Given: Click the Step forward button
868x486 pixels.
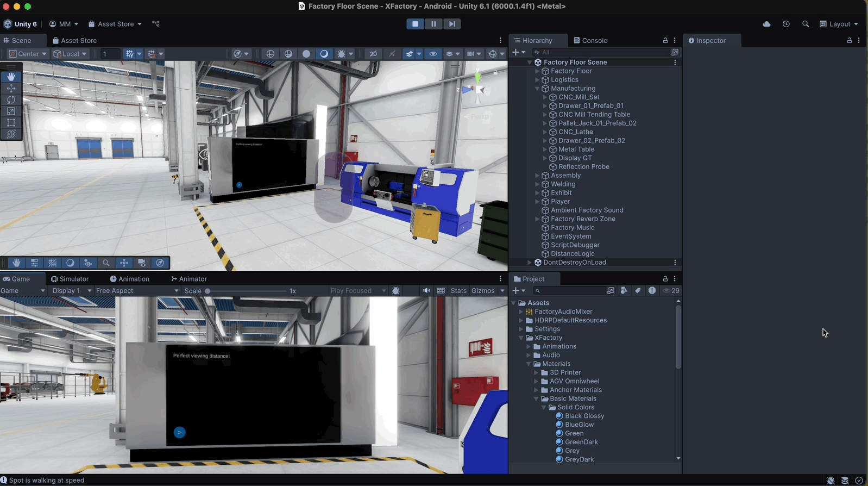Looking at the screenshot, I should tap(452, 24).
